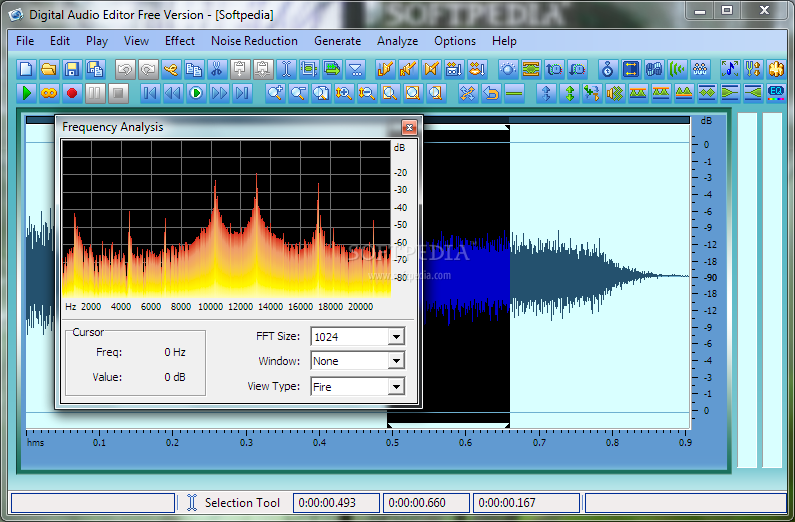The width and height of the screenshot is (795, 522).
Task: Jump to the start with the skip-back icon
Action: [150, 93]
